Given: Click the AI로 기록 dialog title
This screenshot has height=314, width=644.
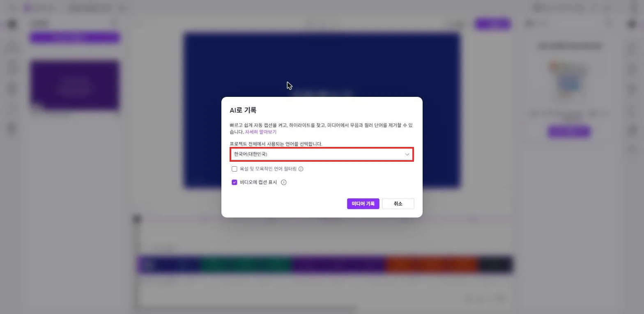Looking at the screenshot, I should tap(243, 110).
